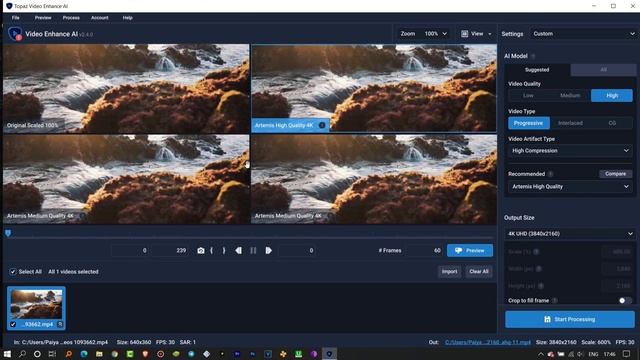Image resolution: width=640 pixels, height=360 pixels.
Task: Click the info icon next to Crop to fill frame
Action: pos(555,300)
